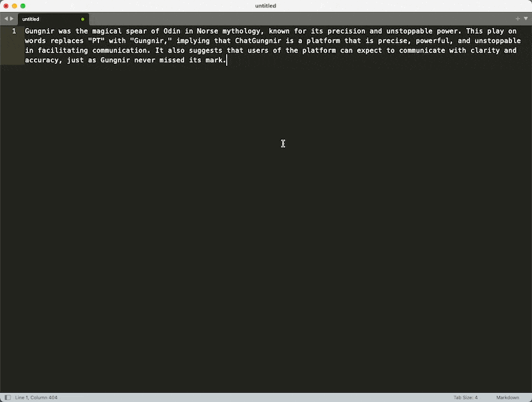Minimize the window with the yellow button

click(x=14, y=6)
